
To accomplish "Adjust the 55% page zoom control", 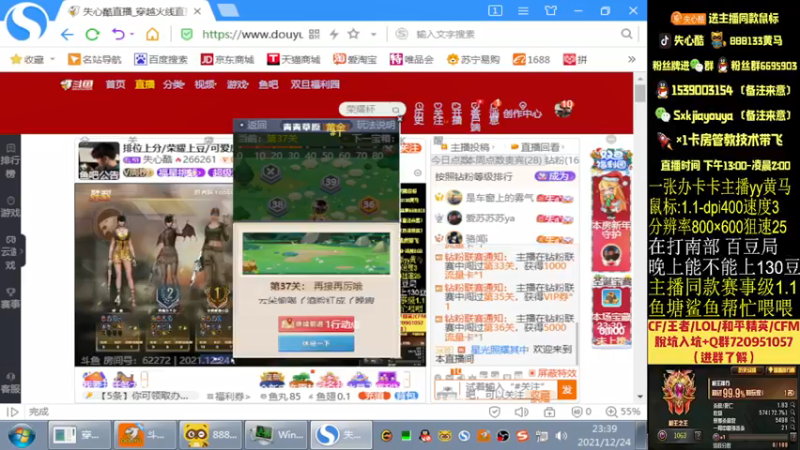I will click(623, 412).
